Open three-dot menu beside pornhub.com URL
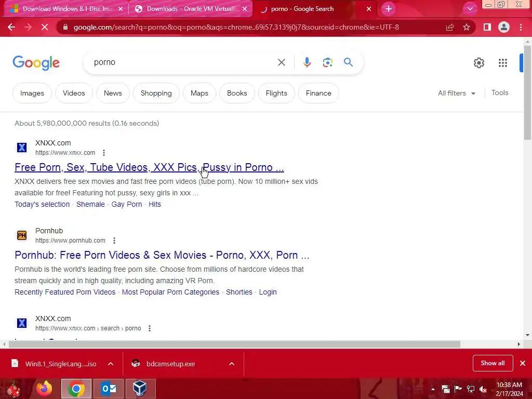 tap(114, 241)
